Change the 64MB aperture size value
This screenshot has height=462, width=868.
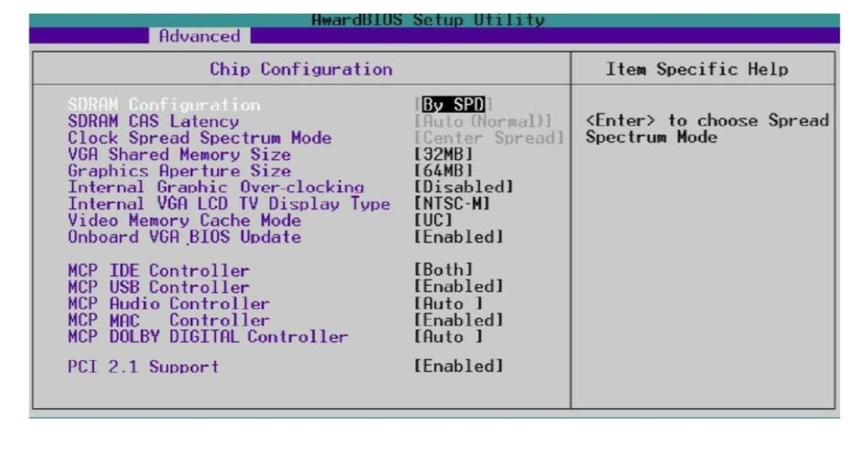tap(443, 171)
